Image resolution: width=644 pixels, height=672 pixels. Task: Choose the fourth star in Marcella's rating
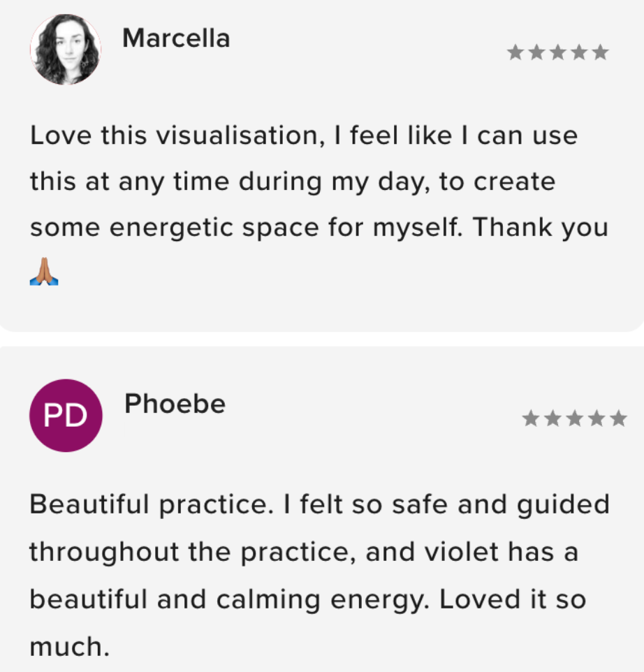click(x=578, y=53)
